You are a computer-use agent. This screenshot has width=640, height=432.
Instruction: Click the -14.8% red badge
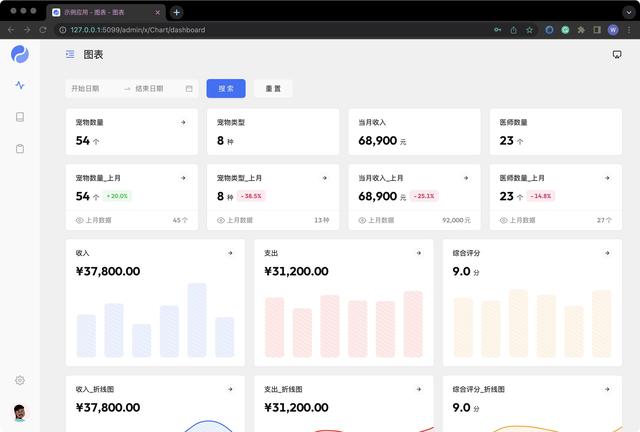(x=541, y=196)
